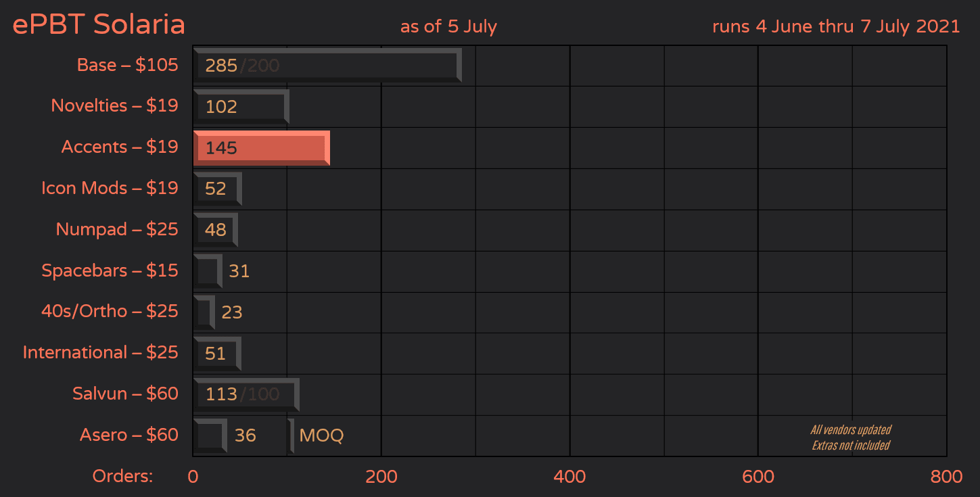Click the as of 5 July date text

(448, 27)
